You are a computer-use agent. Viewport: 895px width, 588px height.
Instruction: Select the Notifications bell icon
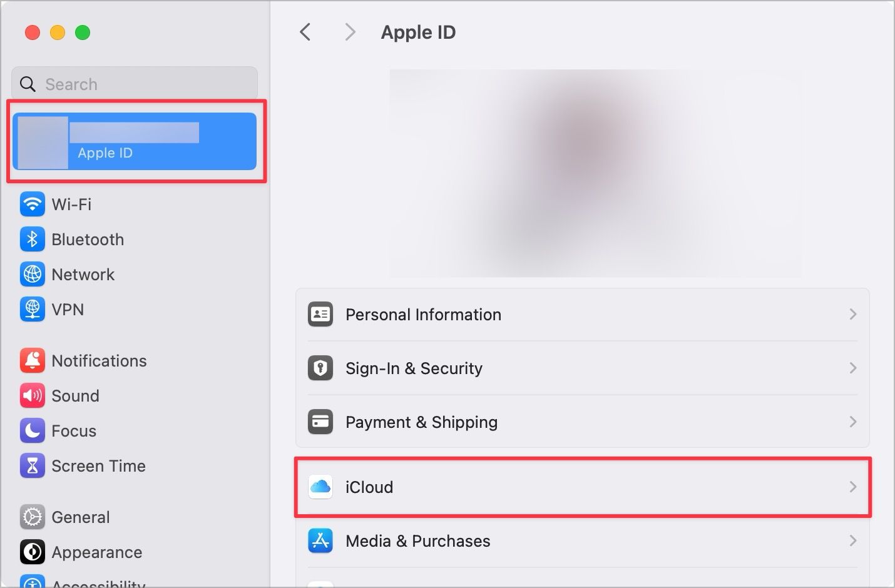[x=32, y=360]
